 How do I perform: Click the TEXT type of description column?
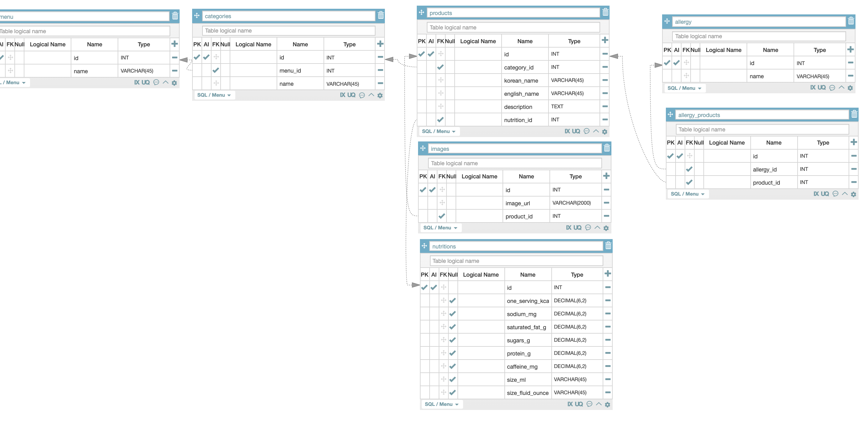(574, 106)
